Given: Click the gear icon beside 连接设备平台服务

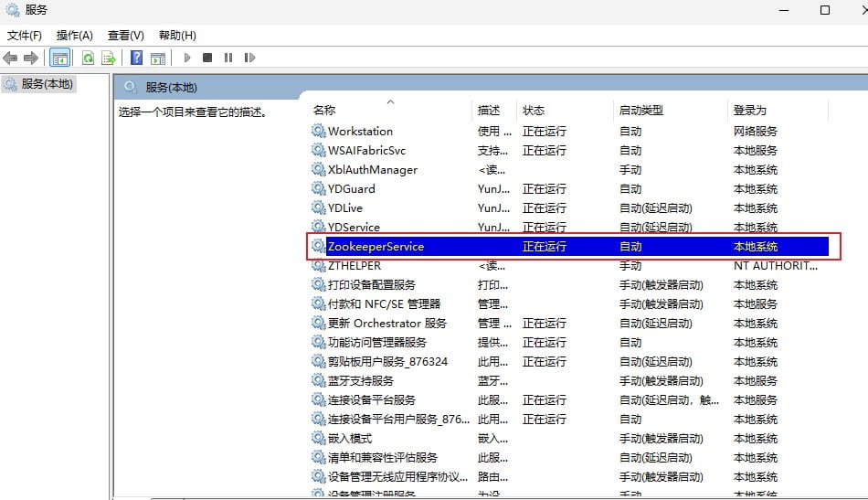Looking at the screenshot, I should 318,399.
